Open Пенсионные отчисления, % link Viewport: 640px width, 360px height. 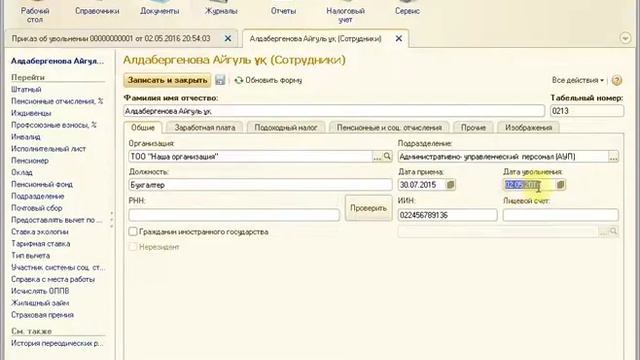click(x=57, y=101)
